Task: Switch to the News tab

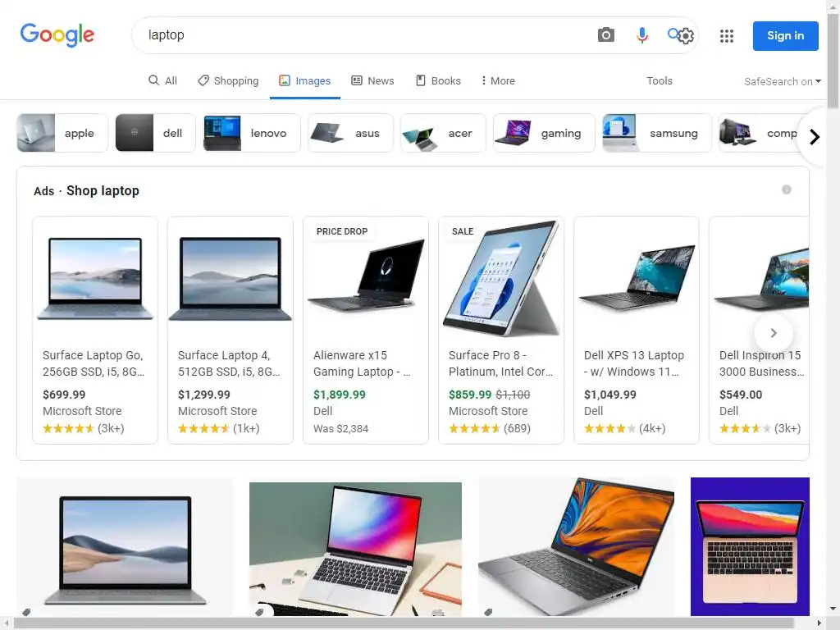Action: pos(372,80)
